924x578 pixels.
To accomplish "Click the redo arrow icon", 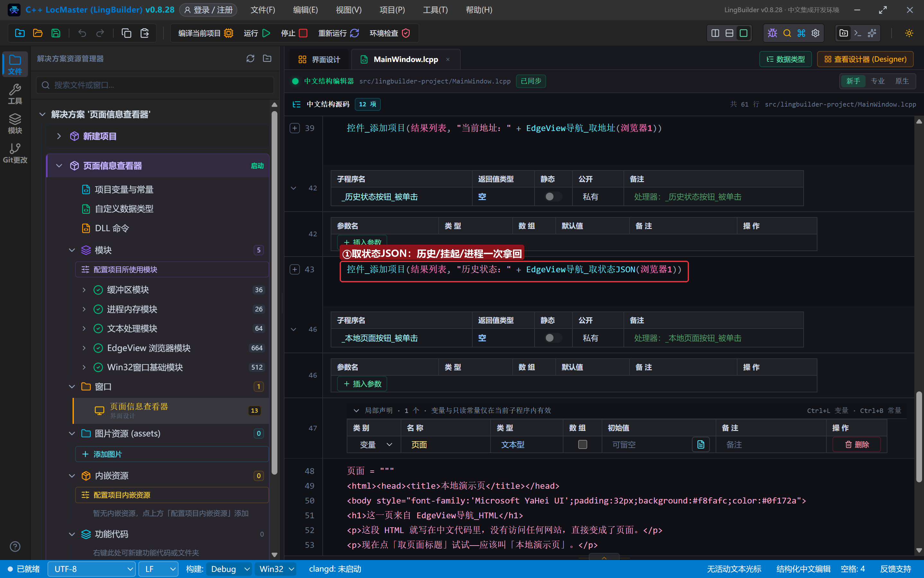I will click(100, 33).
